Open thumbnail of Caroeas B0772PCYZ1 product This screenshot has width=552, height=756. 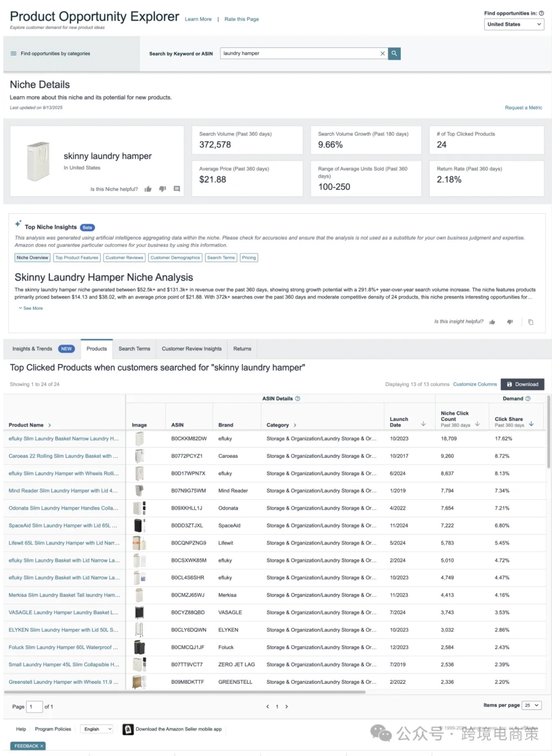click(139, 456)
